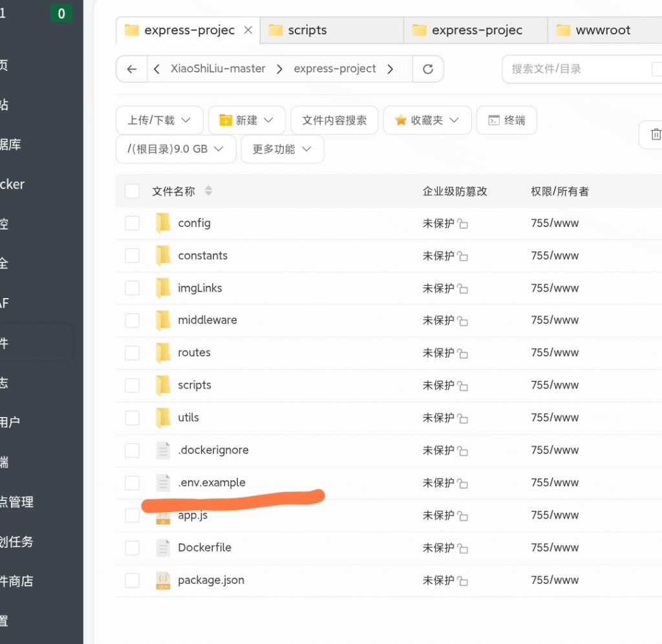The image size is (662, 644).
Task: Click the refresh directory icon
Action: [428, 69]
